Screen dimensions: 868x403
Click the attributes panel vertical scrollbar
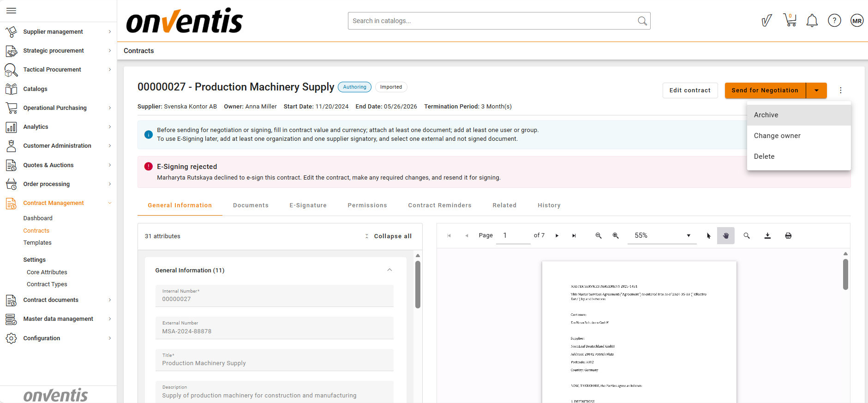point(418,284)
